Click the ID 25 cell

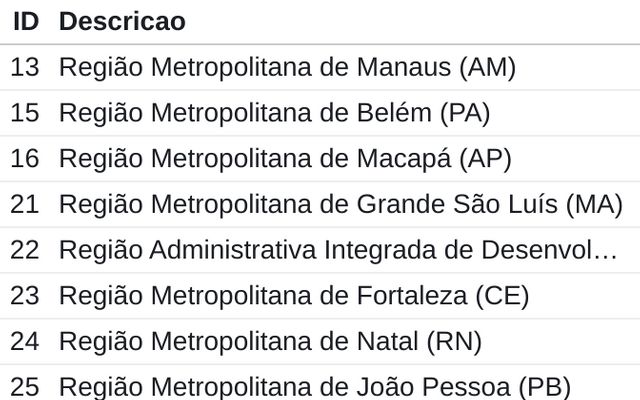pos(25,387)
